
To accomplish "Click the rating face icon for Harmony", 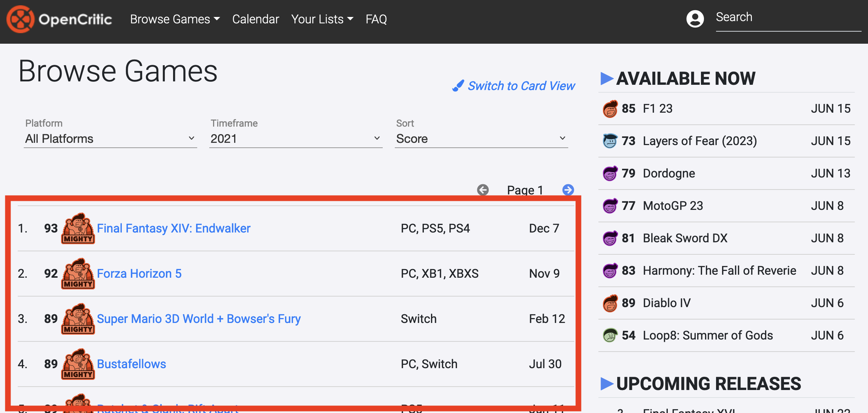I will pyautogui.click(x=610, y=271).
